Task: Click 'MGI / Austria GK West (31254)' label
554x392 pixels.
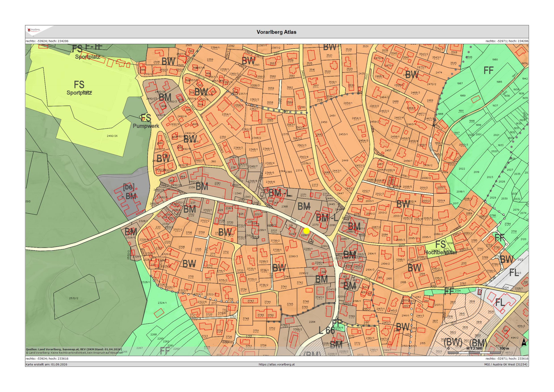Action: point(506,364)
